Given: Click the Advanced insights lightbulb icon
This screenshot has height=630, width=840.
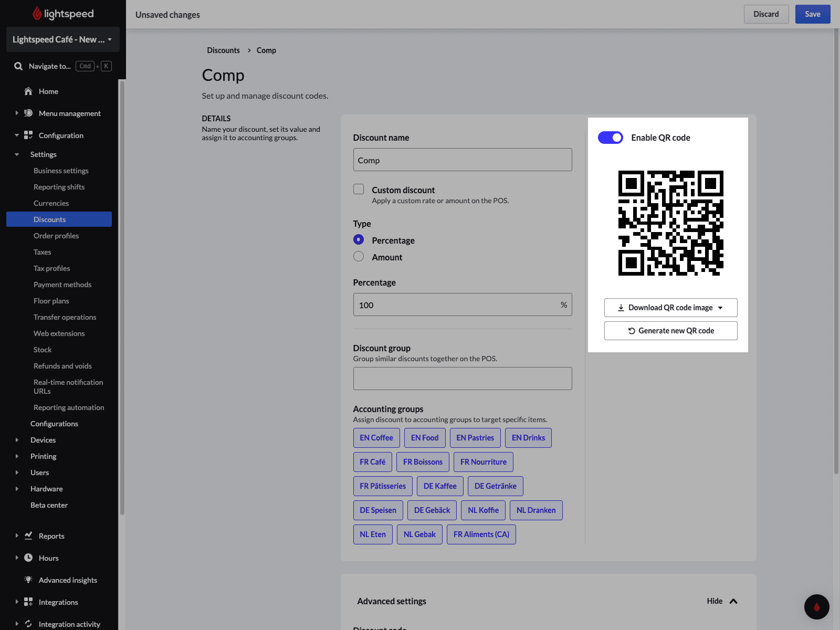Looking at the screenshot, I should tap(28, 580).
